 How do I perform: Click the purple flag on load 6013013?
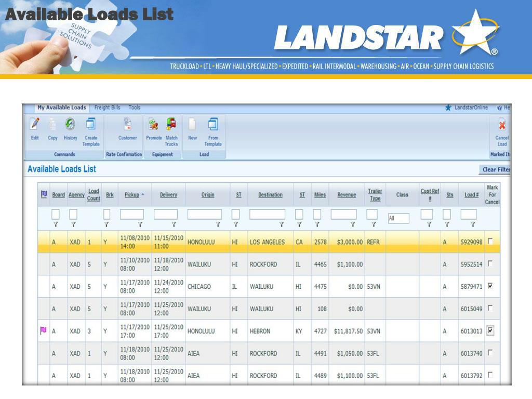coord(43,330)
